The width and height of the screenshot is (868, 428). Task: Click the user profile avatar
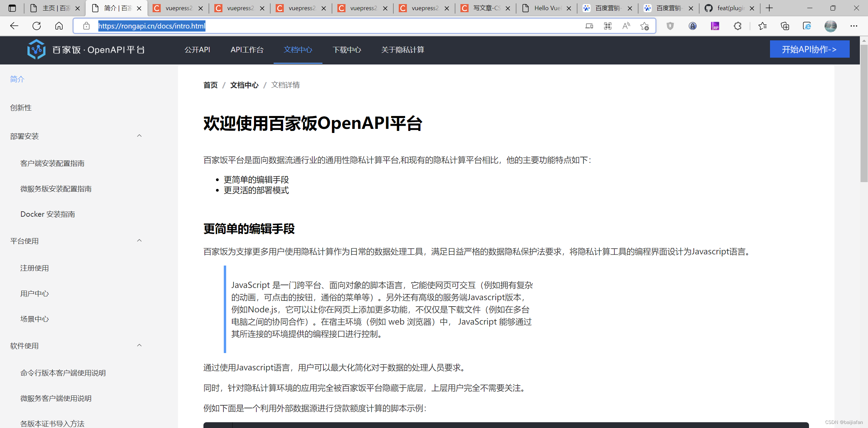(x=830, y=26)
